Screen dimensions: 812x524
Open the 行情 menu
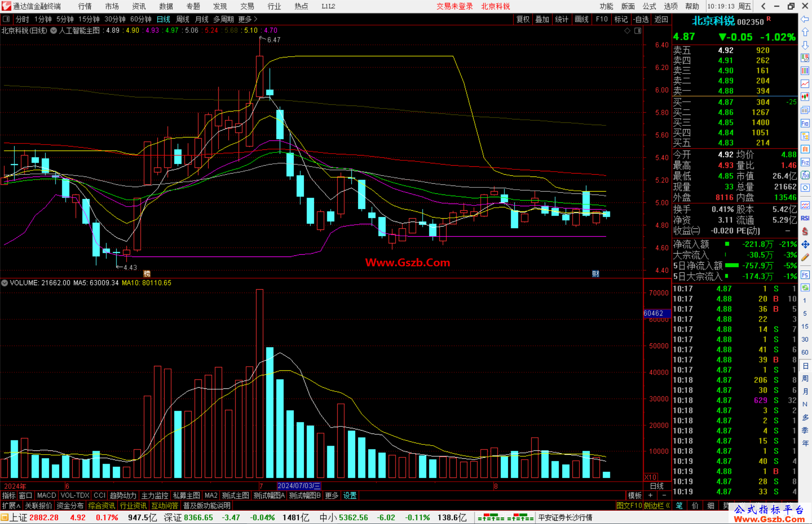85,6
